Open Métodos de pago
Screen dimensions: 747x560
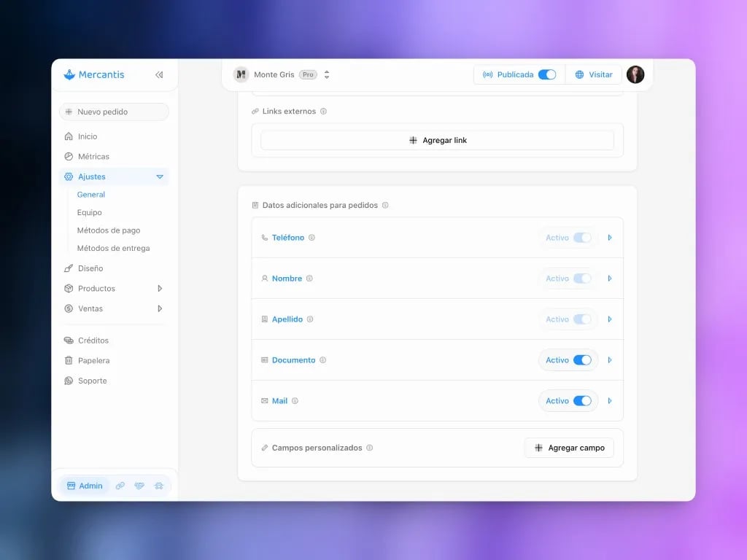[109, 230]
